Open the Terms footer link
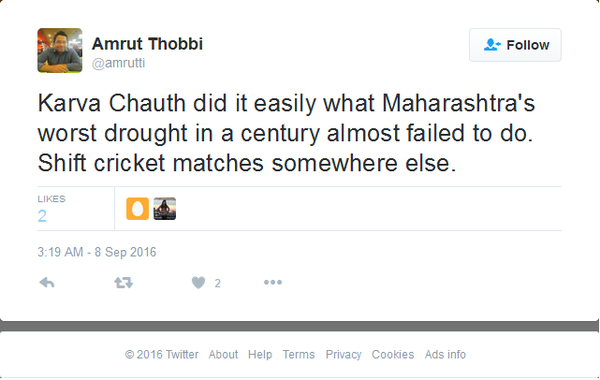 point(298,354)
